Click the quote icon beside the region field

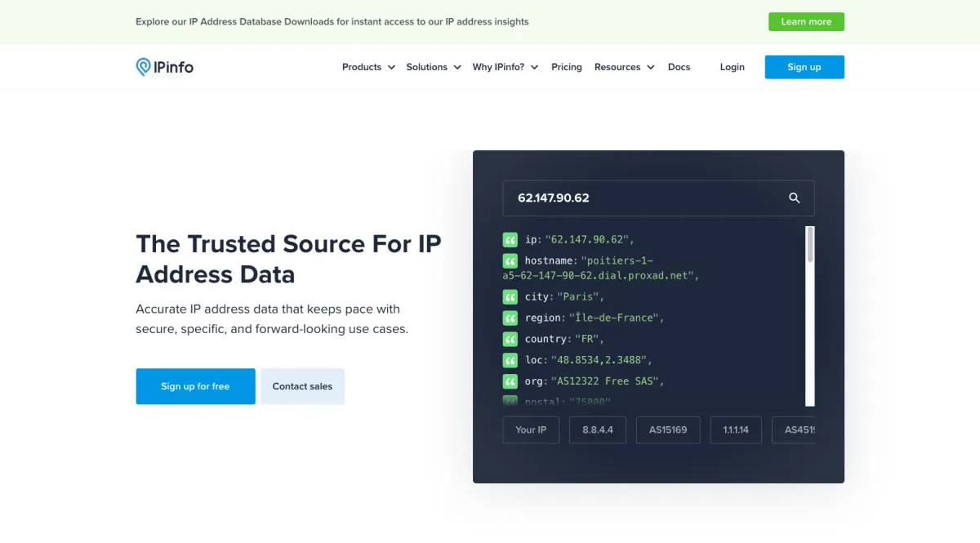point(510,318)
